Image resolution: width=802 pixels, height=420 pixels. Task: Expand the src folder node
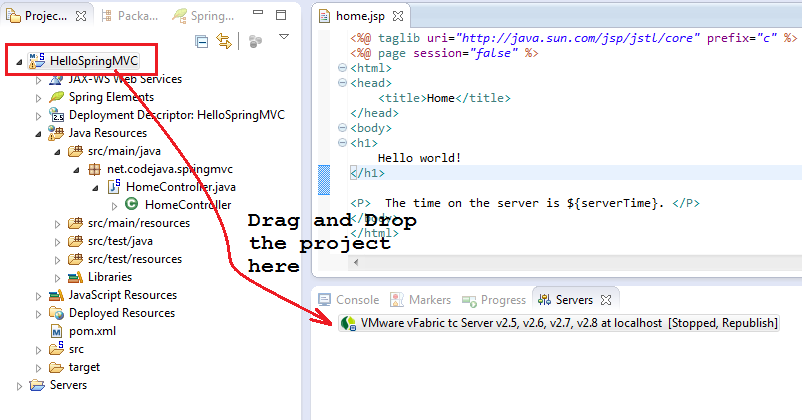click(x=38, y=350)
